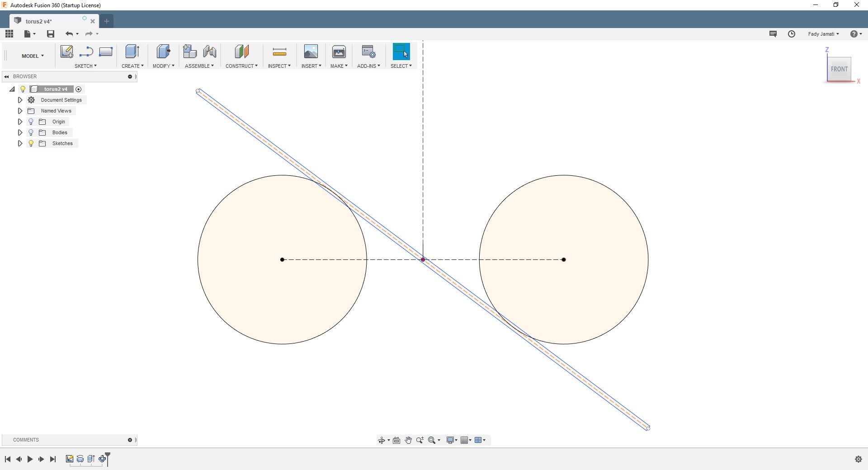Open the job status clock icon
The width and height of the screenshot is (868, 470).
[x=792, y=34]
